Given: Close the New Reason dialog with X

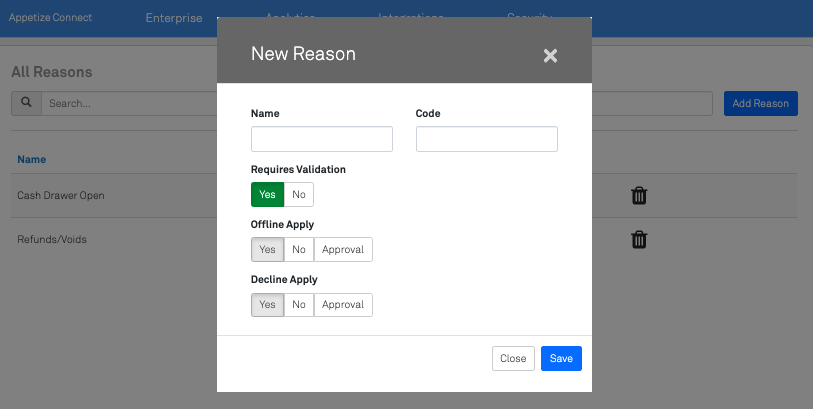Looking at the screenshot, I should pos(550,56).
